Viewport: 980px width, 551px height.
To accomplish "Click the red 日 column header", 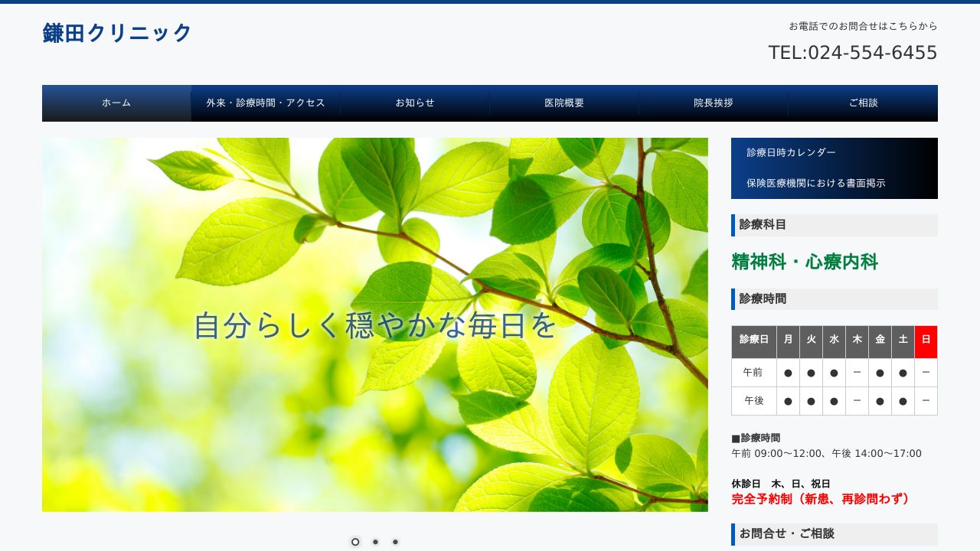I will [x=926, y=341].
